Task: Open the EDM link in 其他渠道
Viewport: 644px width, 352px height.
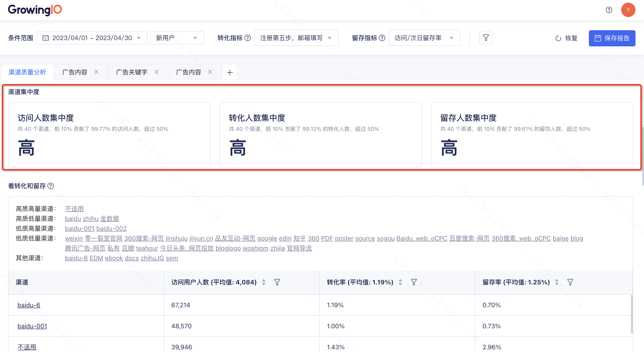Action: tap(97, 258)
